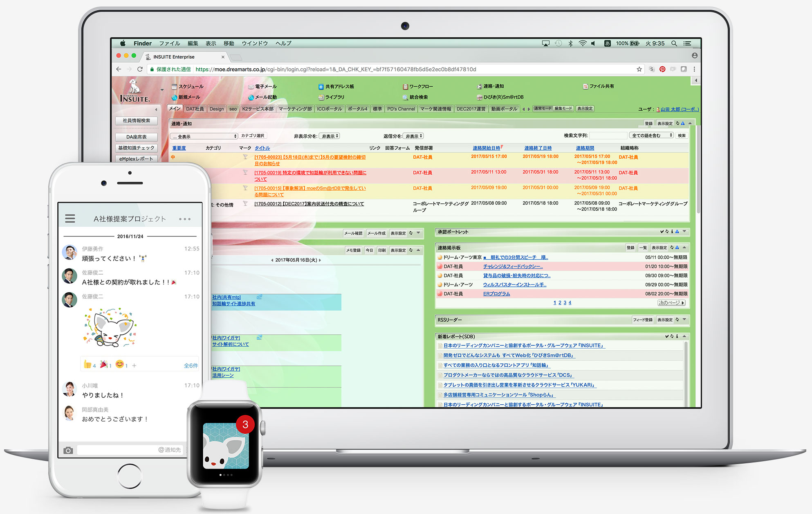Tap the message input field in the phone chat
Screen dimensions: 812x514
130,450
